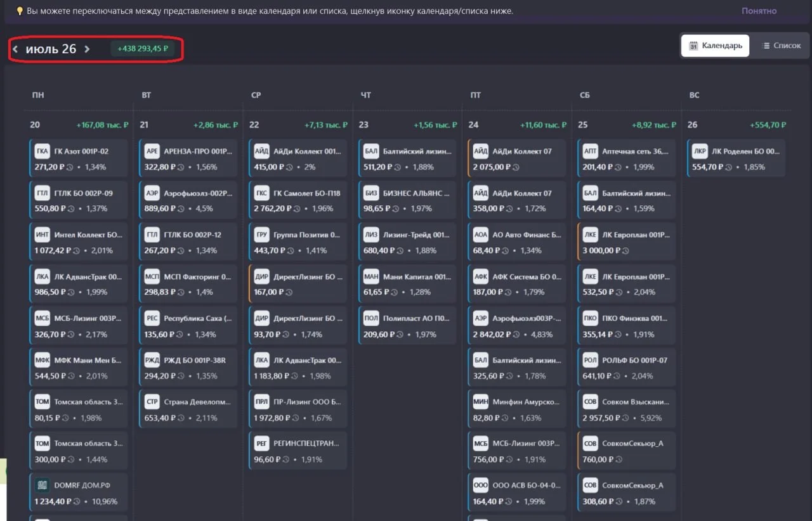
Task: Click the ПОЛ badge of Полипласт
Action: 372,319
